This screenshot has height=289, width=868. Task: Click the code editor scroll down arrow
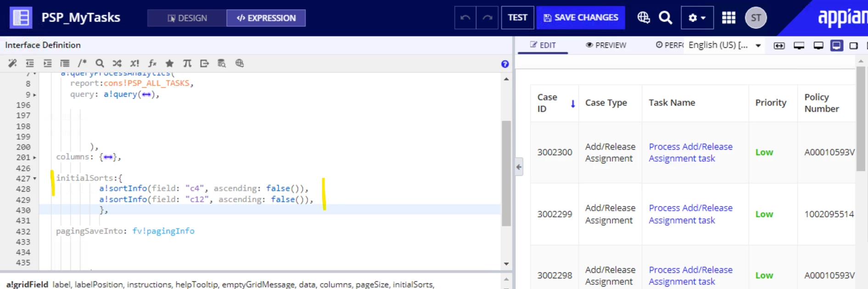coord(506,264)
